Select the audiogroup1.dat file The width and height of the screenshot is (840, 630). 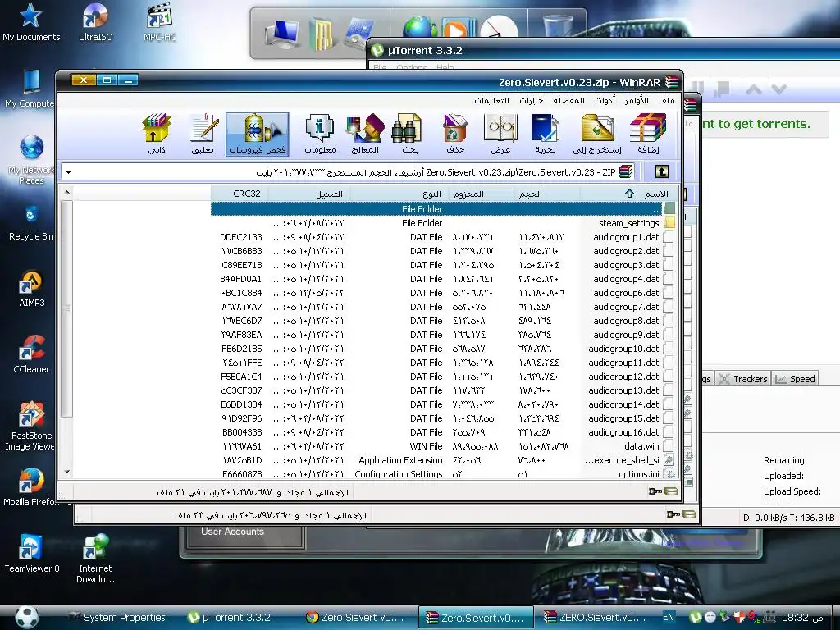(443, 237)
